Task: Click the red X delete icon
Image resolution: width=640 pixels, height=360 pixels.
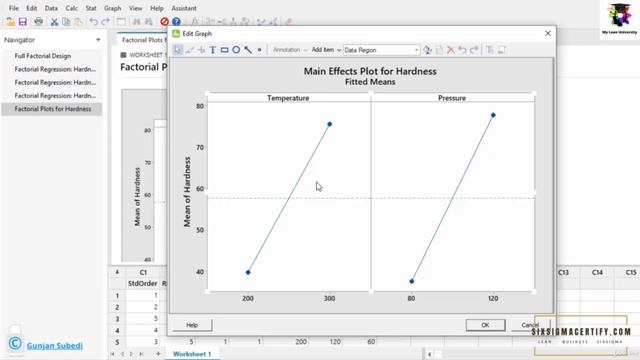Action: tap(451, 50)
